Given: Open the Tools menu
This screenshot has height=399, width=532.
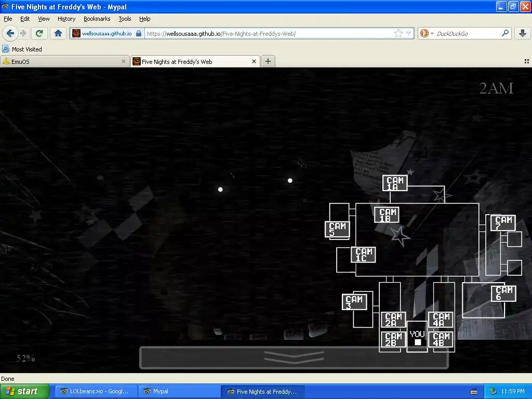Looking at the screenshot, I should [x=125, y=19].
